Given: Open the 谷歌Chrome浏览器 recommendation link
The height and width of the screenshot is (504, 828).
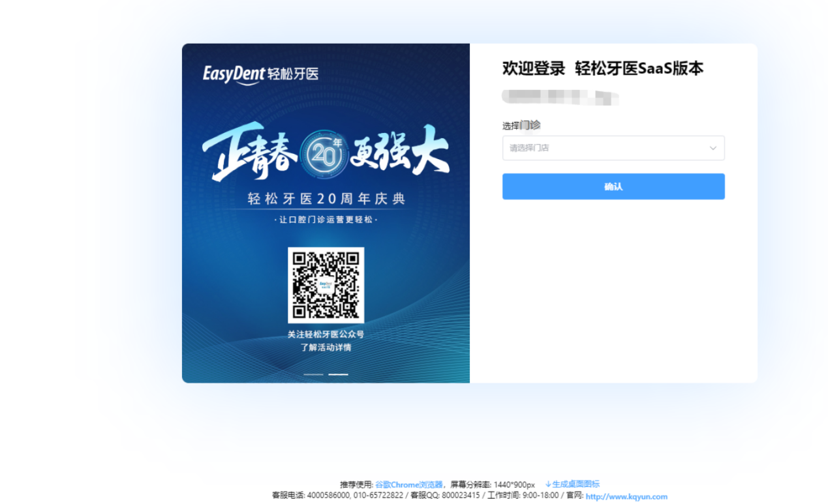Looking at the screenshot, I should pyautogui.click(x=408, y=484).
